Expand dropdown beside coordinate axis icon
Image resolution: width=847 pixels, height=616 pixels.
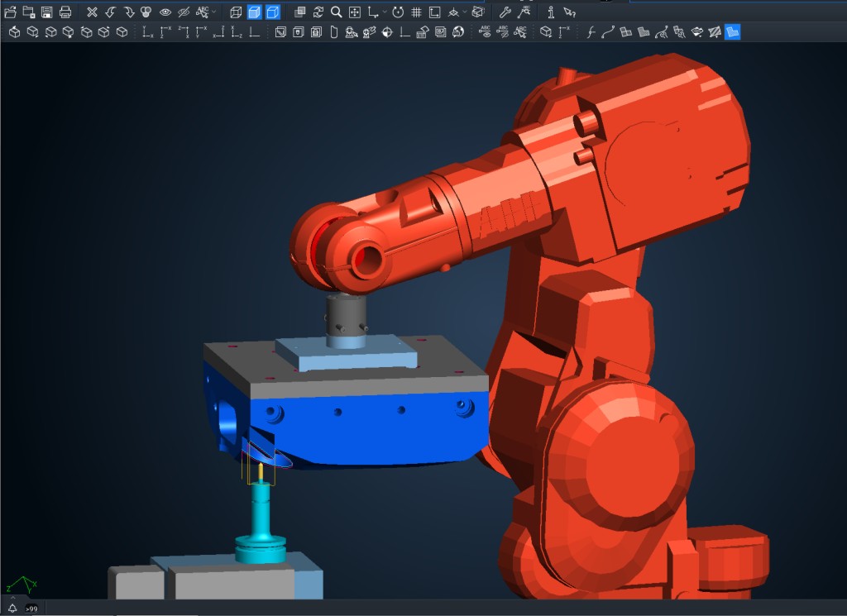385,12
